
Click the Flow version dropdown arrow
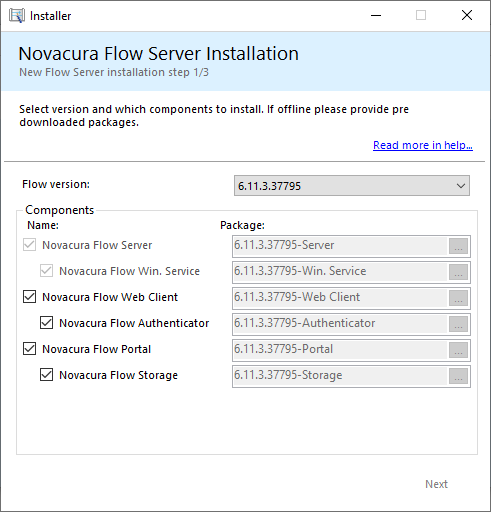pyautogui.click(x=461, y=186)
